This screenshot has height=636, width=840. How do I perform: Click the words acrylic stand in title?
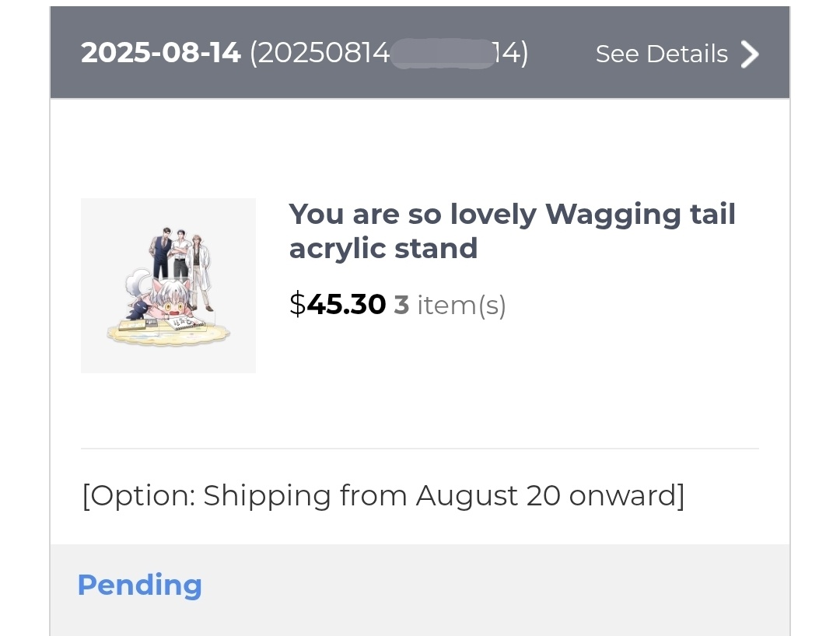pyautogui.click(x=383, y=249)
